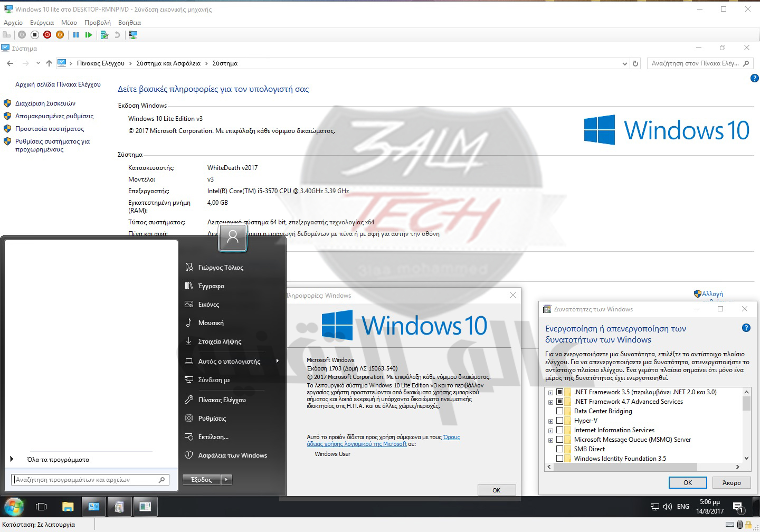Click OK in the winver dialog
This screenshot has width=760, height=532.
(496, 490)
